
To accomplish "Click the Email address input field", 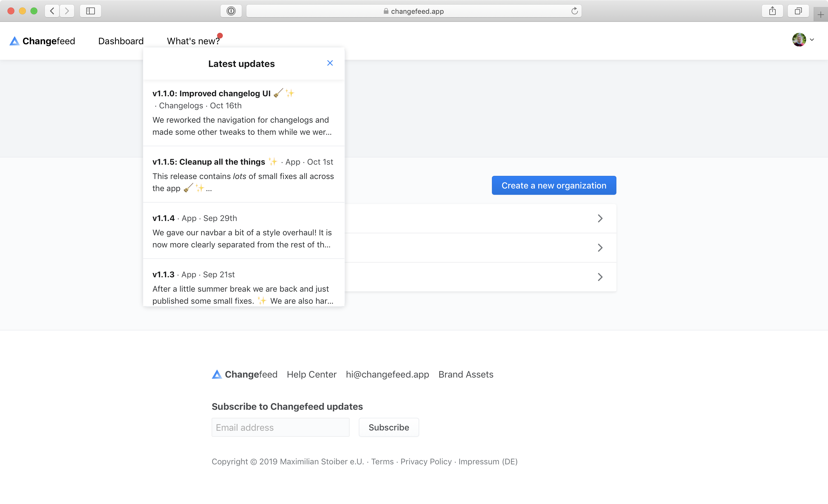I will 280,427.
